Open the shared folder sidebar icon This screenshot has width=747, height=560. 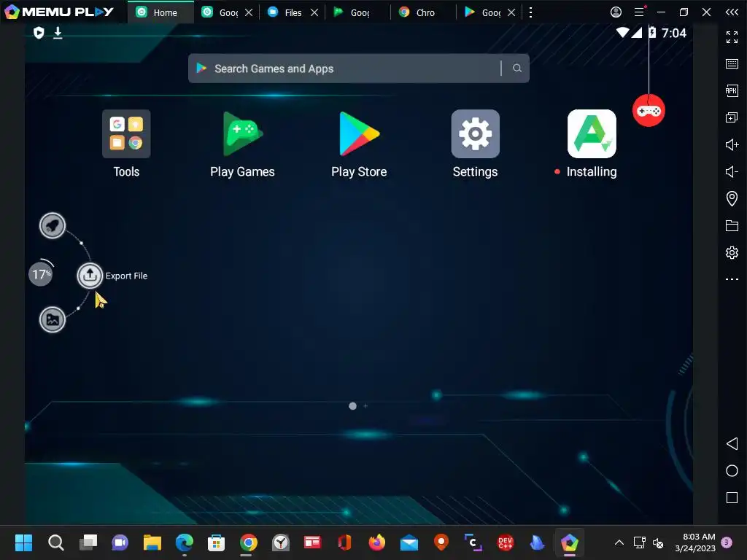pyautogui.click(x=732, y=225)
